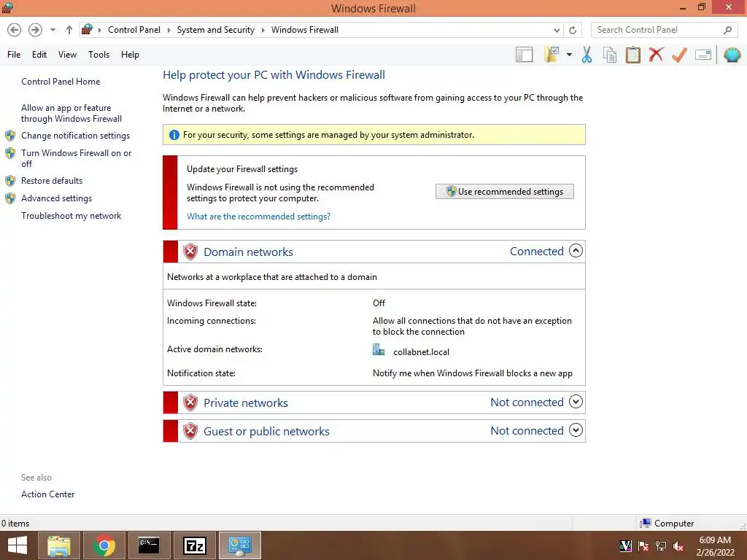The height and width of the screenshot is (560, 747).
Task: Open Allow an app or feature link
Action: point(71,113)
